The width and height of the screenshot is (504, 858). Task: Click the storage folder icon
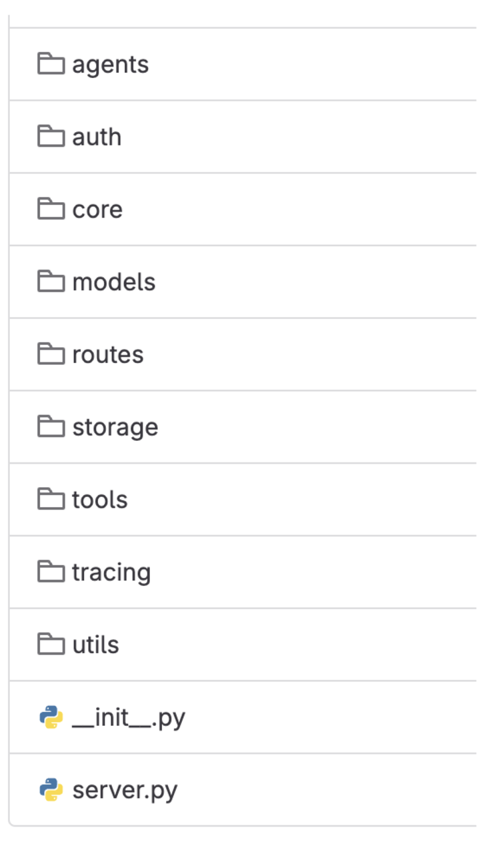click(51, 427)
